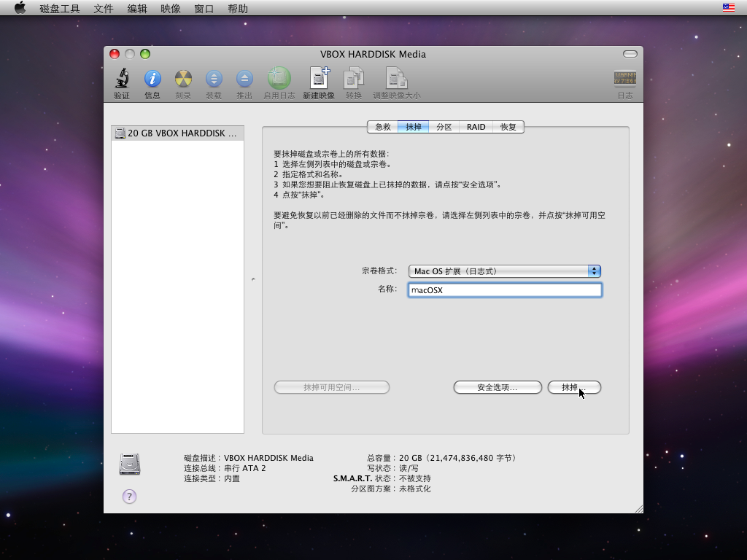Open the 窗口 menu
747x560 pixels.
pos(204,9)
